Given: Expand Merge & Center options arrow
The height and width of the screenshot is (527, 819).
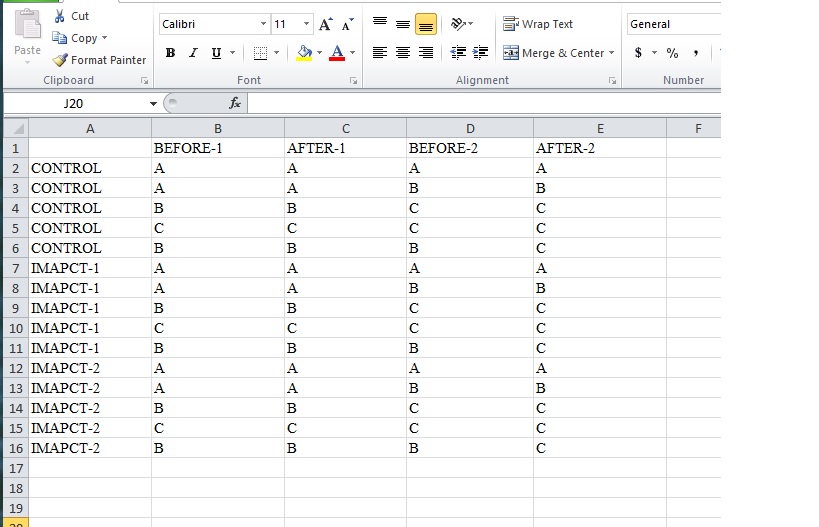Looking at the screenshot, I should [611, 53].
